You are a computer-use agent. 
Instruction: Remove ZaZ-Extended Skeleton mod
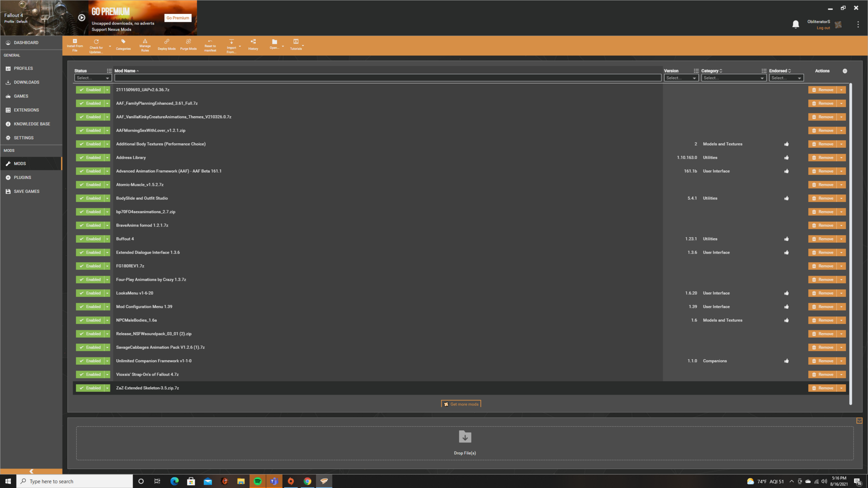[x=822, y=388]
